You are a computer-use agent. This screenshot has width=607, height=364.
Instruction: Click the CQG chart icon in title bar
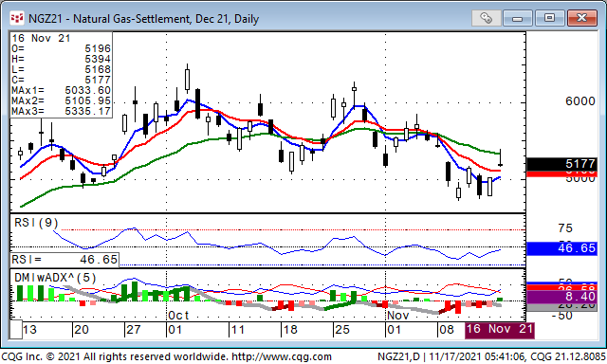click(x=17, y=18)
